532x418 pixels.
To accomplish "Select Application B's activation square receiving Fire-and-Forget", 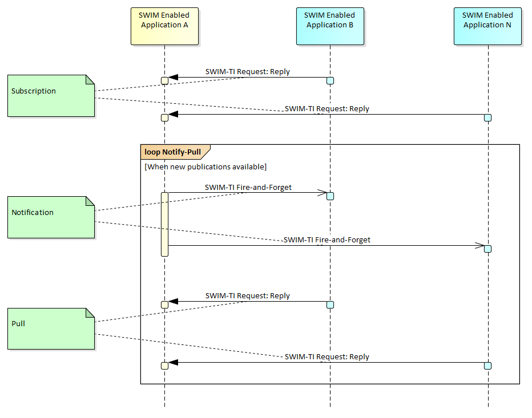I will tap(330, 196).
